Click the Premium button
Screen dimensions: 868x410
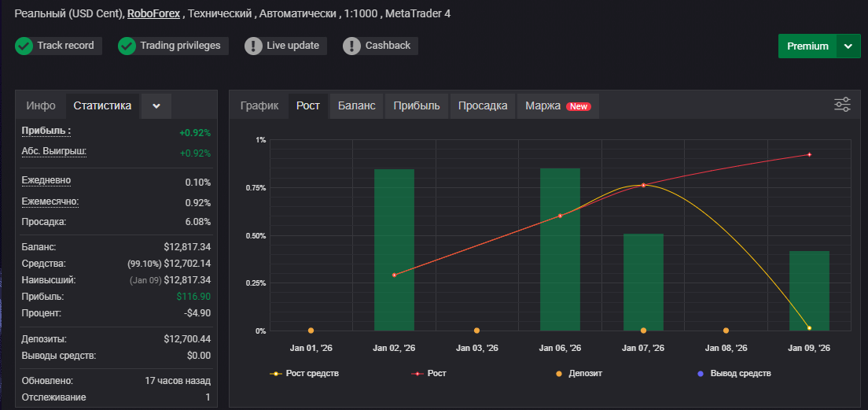pos(807,46)
